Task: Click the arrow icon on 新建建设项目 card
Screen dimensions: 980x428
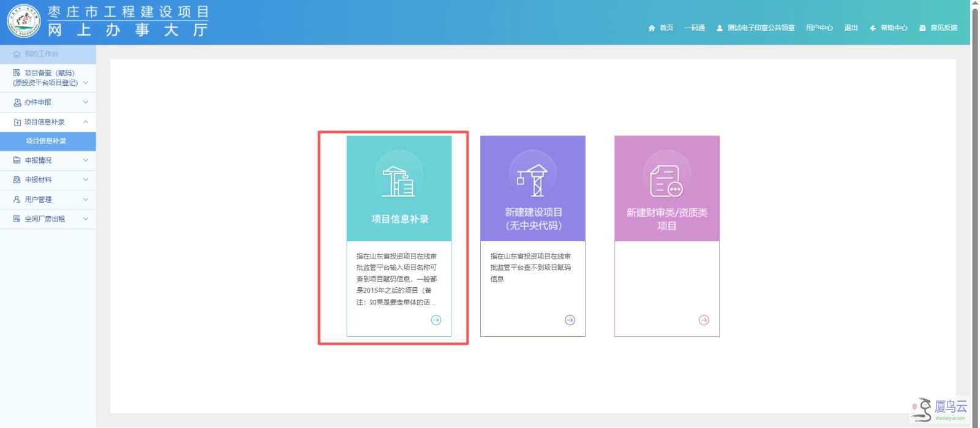Action: pos(570,320)
